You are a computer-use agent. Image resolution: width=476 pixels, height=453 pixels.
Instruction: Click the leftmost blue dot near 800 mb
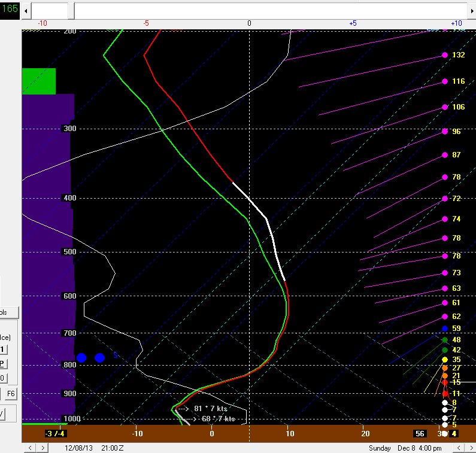pos(81,357)
